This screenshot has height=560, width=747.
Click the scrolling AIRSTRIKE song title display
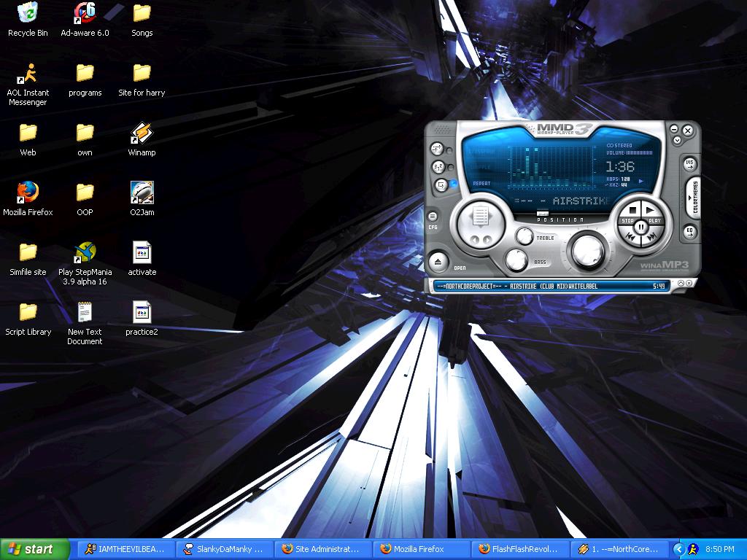(562, 201)
